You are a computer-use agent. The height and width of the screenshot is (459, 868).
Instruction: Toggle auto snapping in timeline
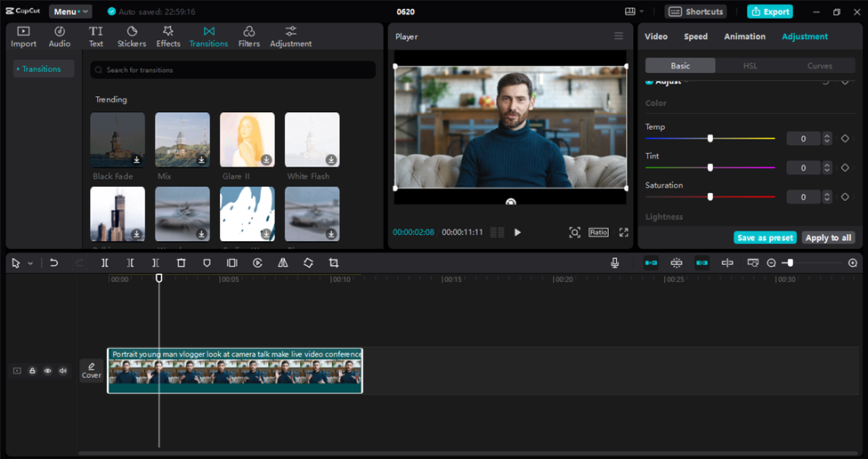(x=677, y=263)
